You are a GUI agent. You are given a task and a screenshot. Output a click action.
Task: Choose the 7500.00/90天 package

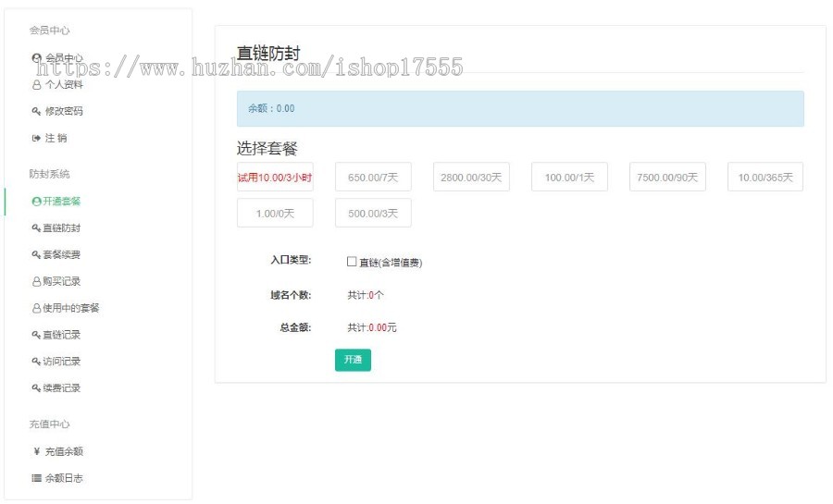pos(667,178)
